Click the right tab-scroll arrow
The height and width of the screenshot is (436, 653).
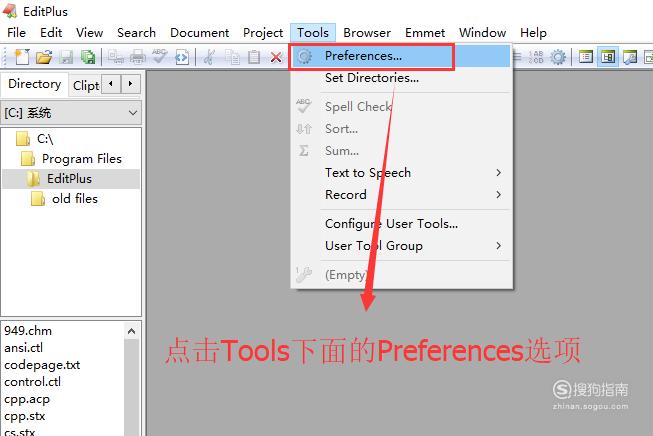131,84
